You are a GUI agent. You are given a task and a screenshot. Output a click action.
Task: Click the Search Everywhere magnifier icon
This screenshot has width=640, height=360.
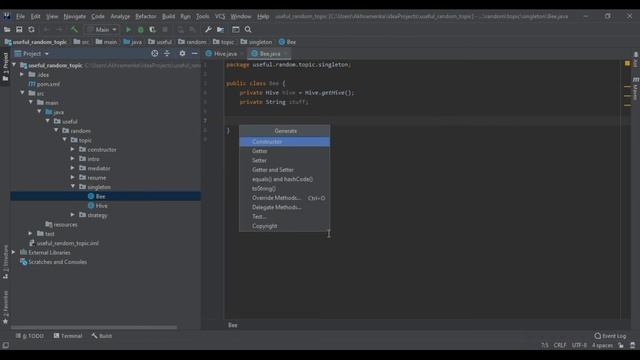point(248,29)
